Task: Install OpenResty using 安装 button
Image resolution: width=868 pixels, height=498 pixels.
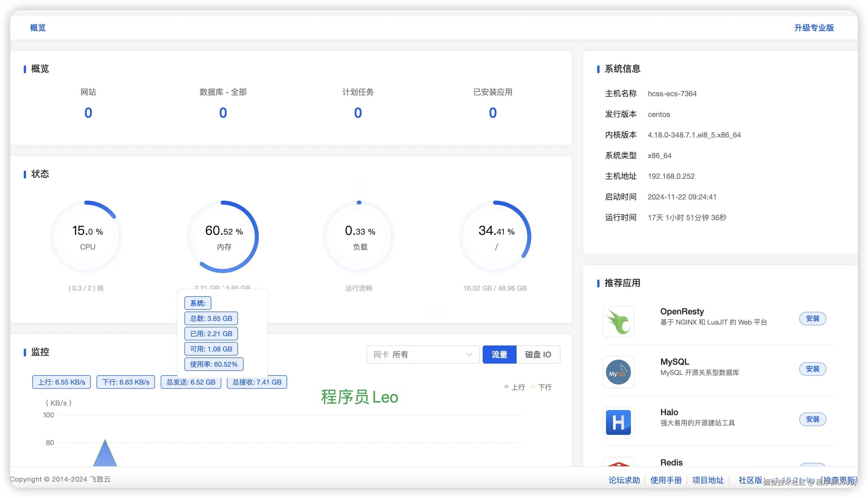Action: [813, 318]
